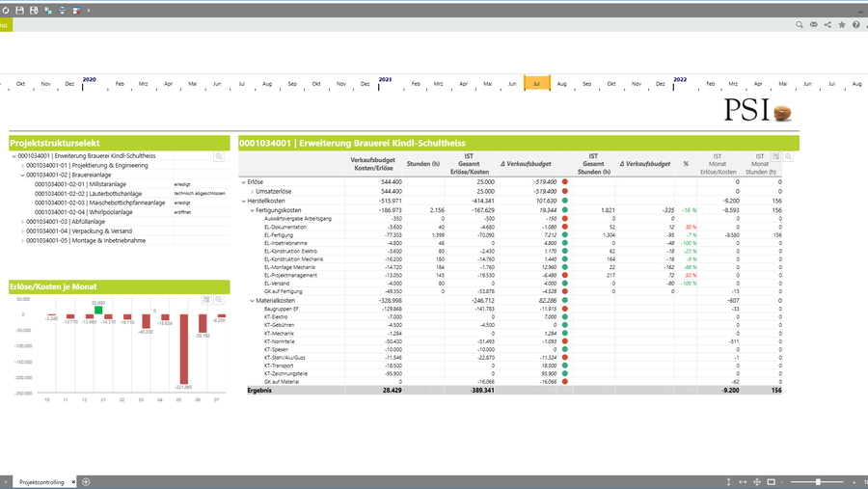Image resolution: width=868 pixels, height=489 pixels.
Task: Click the Baugruppen EF row label
Action: point(282,309)
